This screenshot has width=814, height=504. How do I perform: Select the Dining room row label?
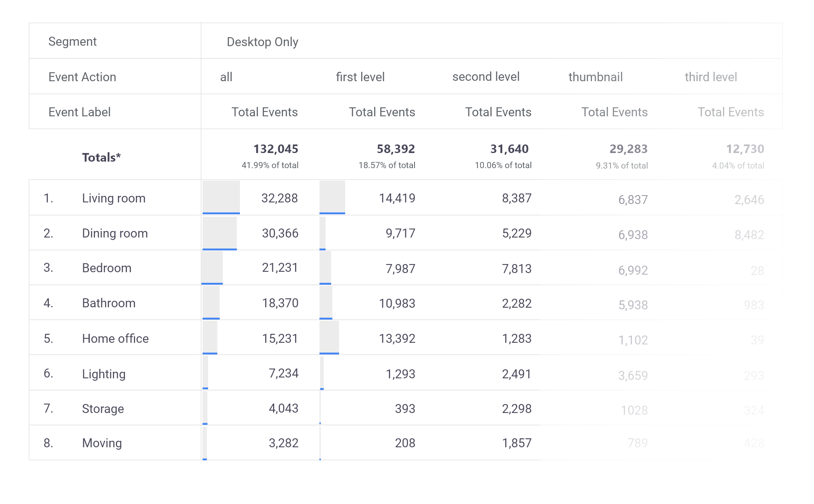(115, 233)
